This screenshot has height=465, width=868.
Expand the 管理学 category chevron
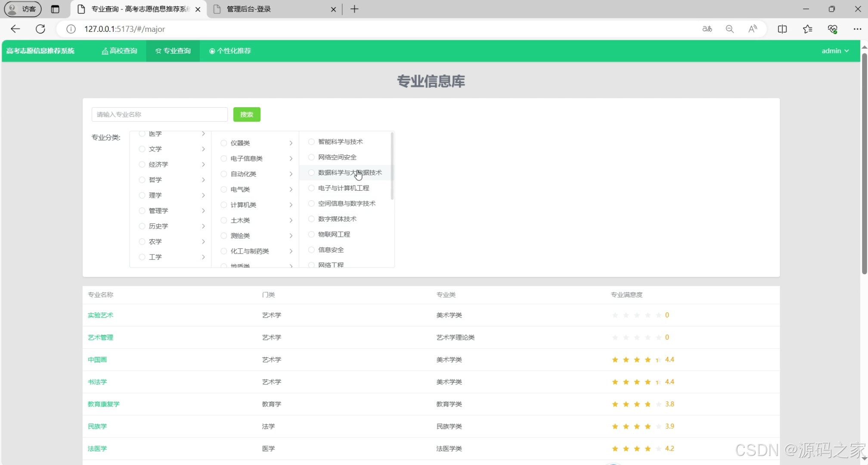click(x=203, y=211)
